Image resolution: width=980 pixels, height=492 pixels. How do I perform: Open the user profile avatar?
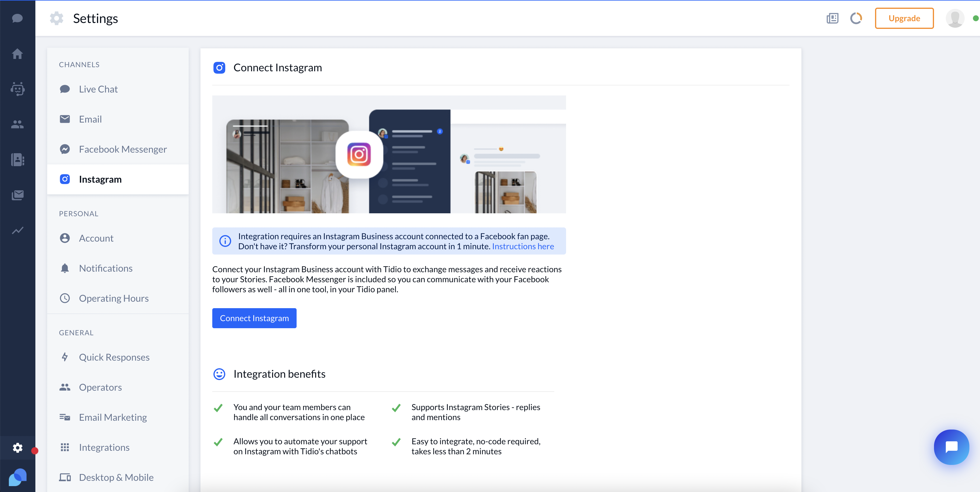point(955,18)
